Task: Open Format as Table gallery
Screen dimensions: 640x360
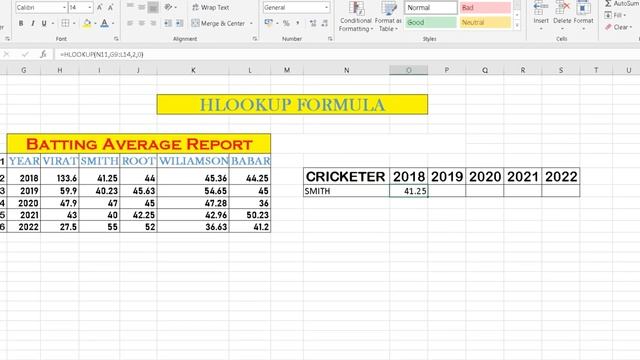Action: coord(388,16)
